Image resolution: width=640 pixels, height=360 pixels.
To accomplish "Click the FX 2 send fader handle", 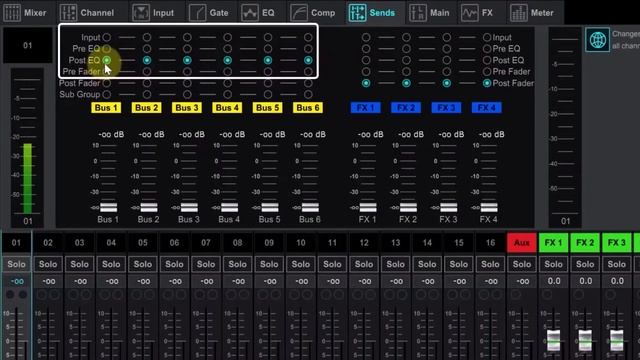I will click(408, 207).
